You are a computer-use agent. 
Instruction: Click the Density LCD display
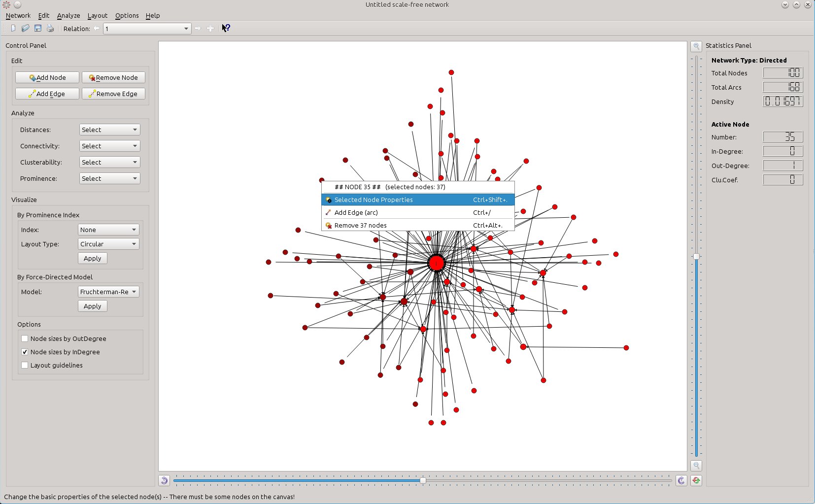pyautogui.click(x=783, y=101)
